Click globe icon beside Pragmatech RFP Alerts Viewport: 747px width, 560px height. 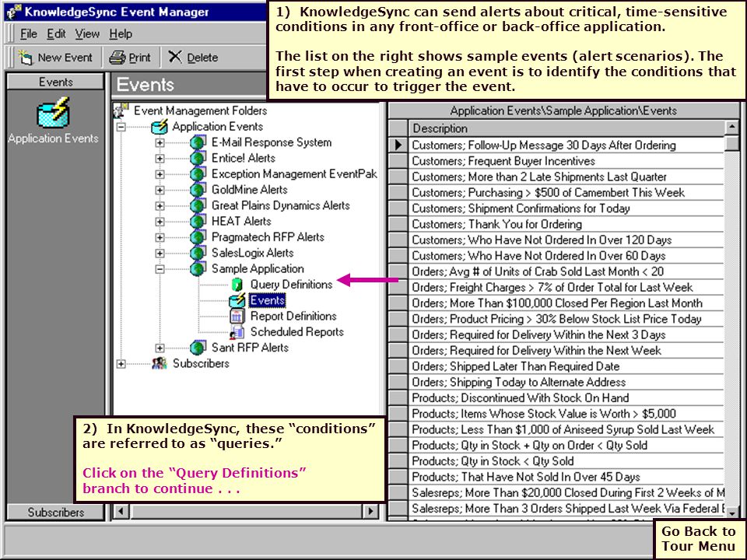pyautogui.click(x=198, y=236)
